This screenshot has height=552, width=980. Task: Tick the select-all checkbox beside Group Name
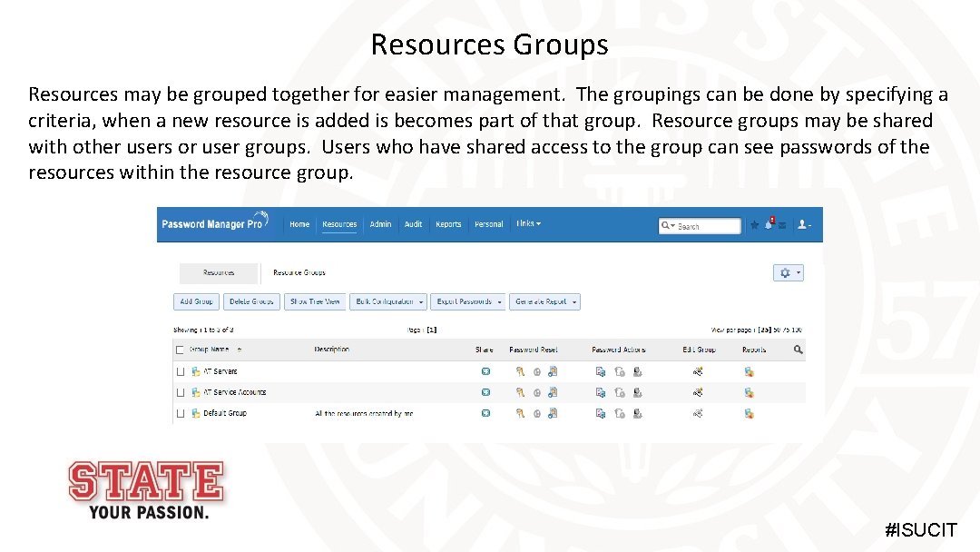coord(180,350)
